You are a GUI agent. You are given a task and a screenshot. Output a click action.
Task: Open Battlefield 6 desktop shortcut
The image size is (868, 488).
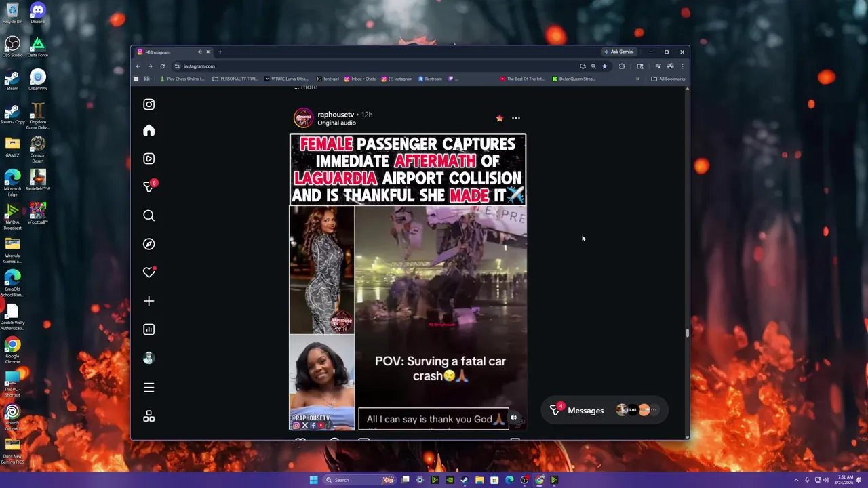[x=37, y=180]
